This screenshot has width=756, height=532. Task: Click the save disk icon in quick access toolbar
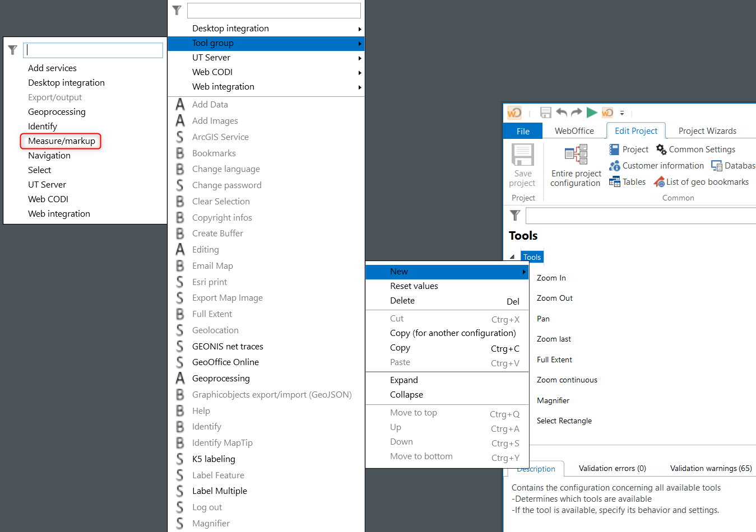pos(545,113)
